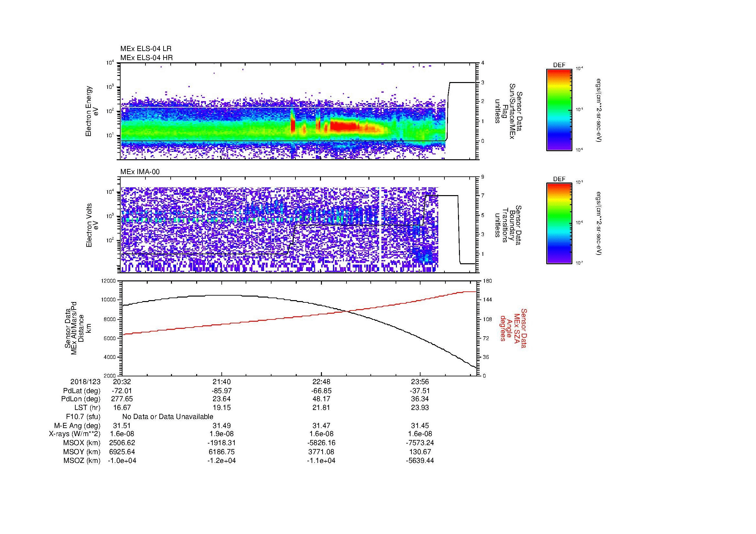756x534 pixels.
Task: Click the red electron flux burst in ELS spectrogram
Action: click(344, 126)
